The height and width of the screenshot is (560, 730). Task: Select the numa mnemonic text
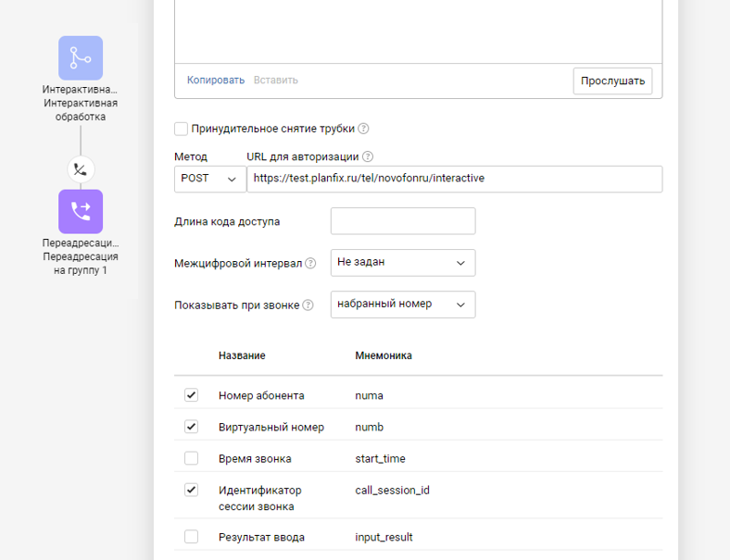pyautogui.click(x=370, y=396)
